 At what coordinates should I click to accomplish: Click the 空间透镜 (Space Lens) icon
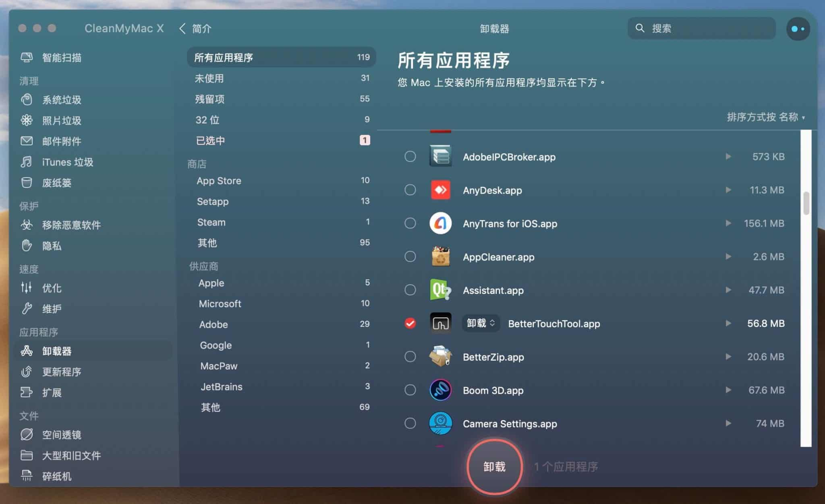click(x=28, y=434)
